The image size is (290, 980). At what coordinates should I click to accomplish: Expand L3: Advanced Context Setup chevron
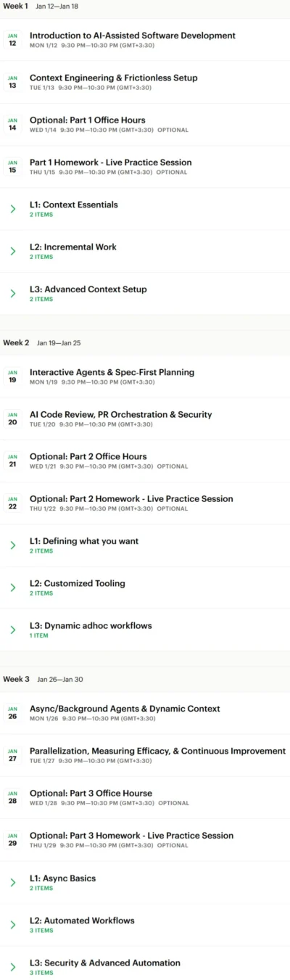coord(12,293)
